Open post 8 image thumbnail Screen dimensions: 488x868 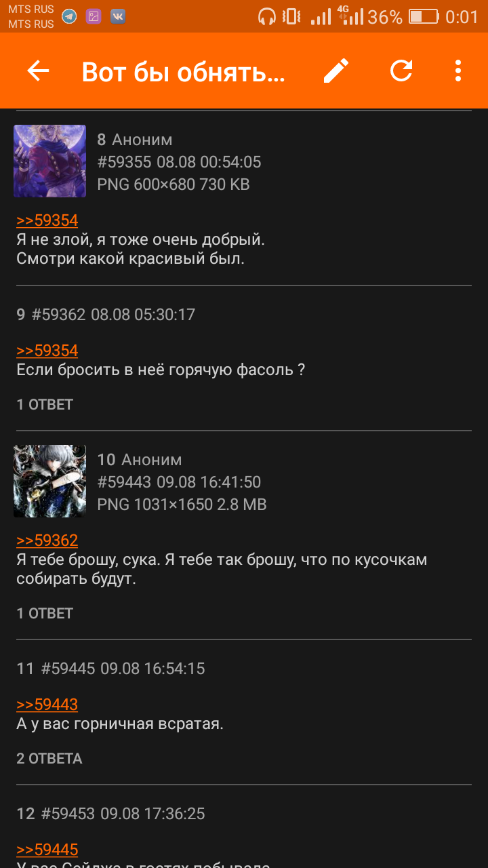pos(49,161)
